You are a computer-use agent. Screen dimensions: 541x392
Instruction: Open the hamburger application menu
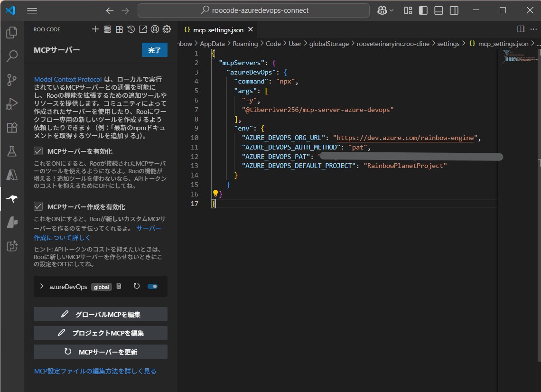point(32,11)
